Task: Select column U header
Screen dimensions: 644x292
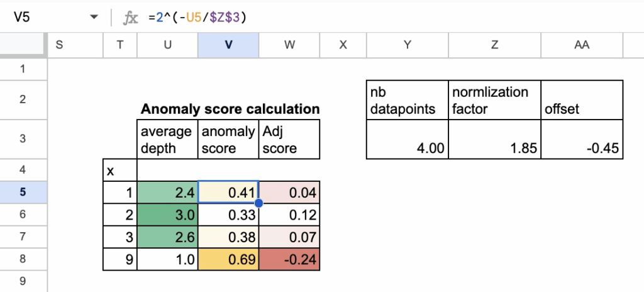Action: coord(167,44)
